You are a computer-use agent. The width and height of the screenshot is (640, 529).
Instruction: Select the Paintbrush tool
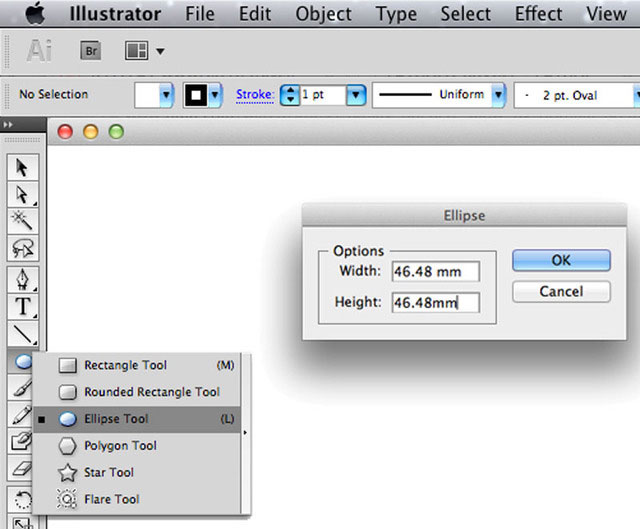point(20,388)
